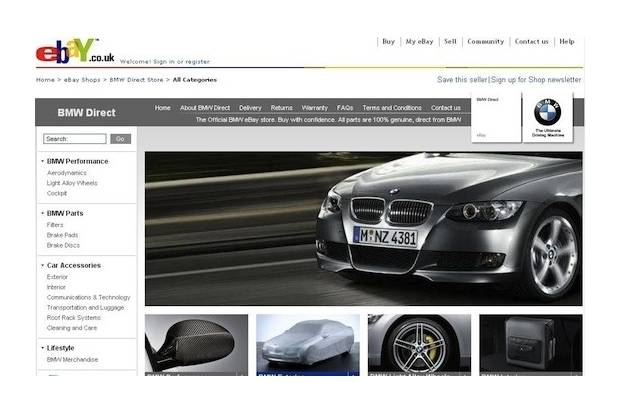The image size is (620, 413).
Task: Collapse the BMW Performance category arrow
Action: pyautogui.click(x=42, y=161)
